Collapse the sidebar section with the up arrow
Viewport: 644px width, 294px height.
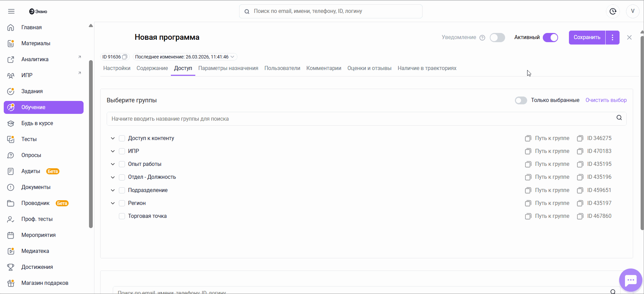pyautogui.click(x=91, y=26)
